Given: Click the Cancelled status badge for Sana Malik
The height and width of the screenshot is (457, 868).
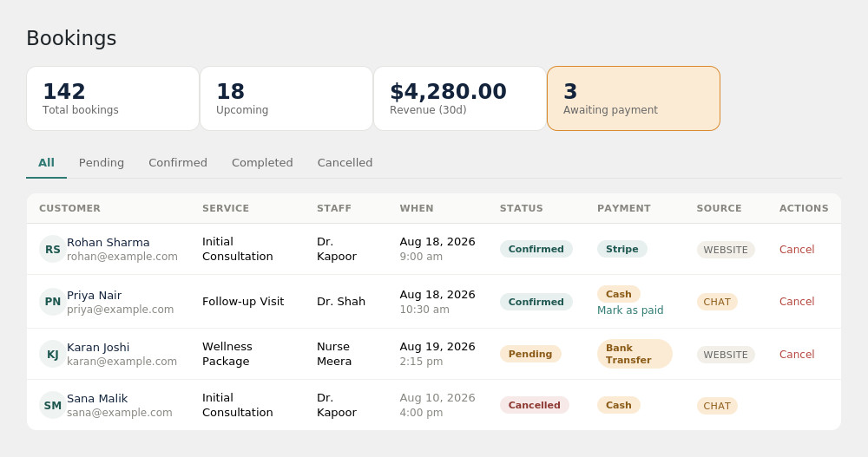Looking at the screenshot, I should tap(534, 405).
